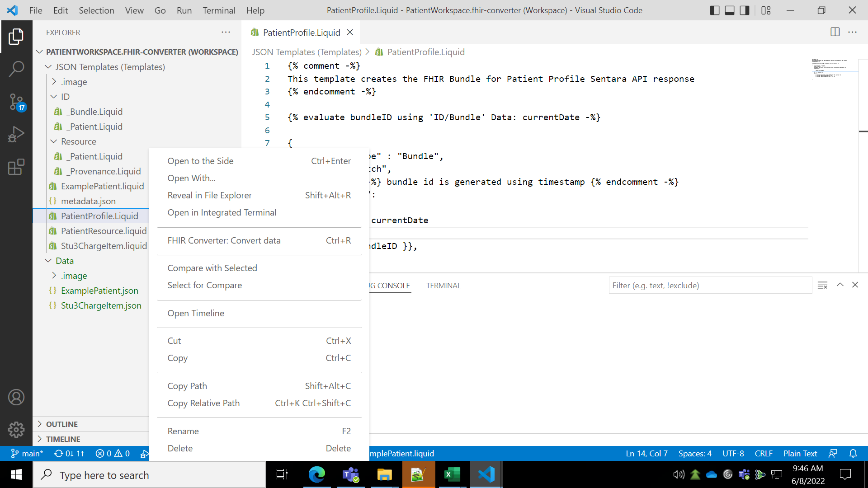
Task: Click the Accounts icon in the activity bar
Action: point(17,397)
